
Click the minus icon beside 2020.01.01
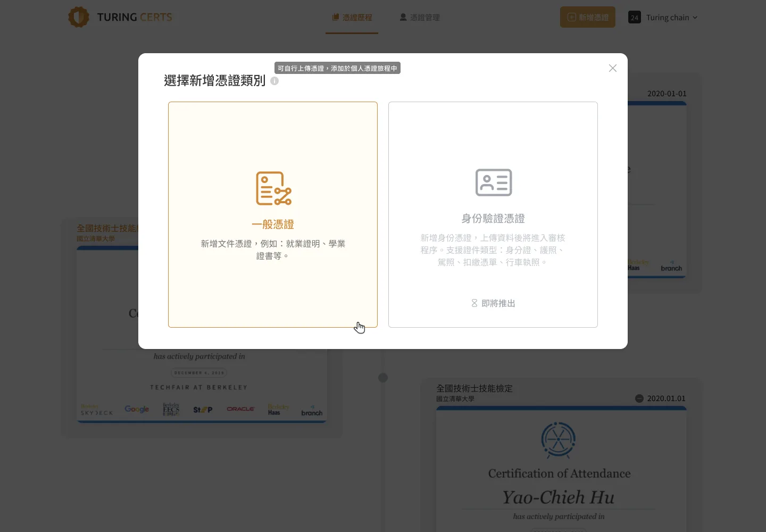tap(639, 398)
